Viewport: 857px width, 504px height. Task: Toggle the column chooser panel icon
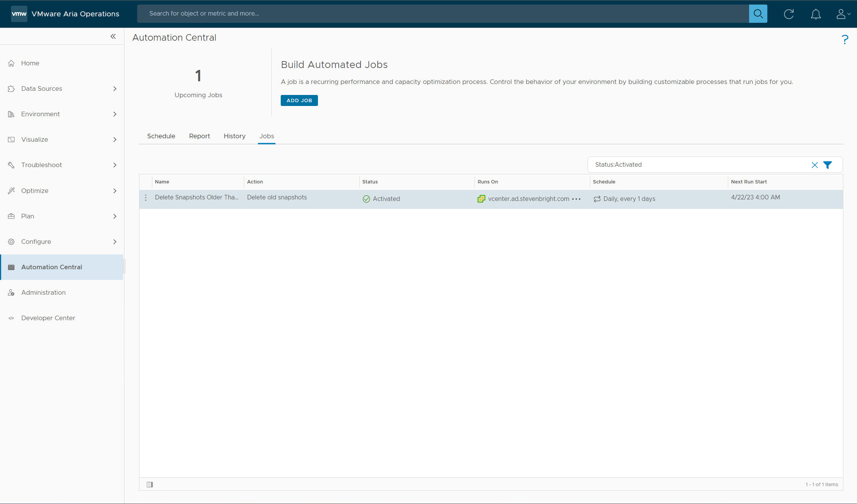[x=150, y=484]
